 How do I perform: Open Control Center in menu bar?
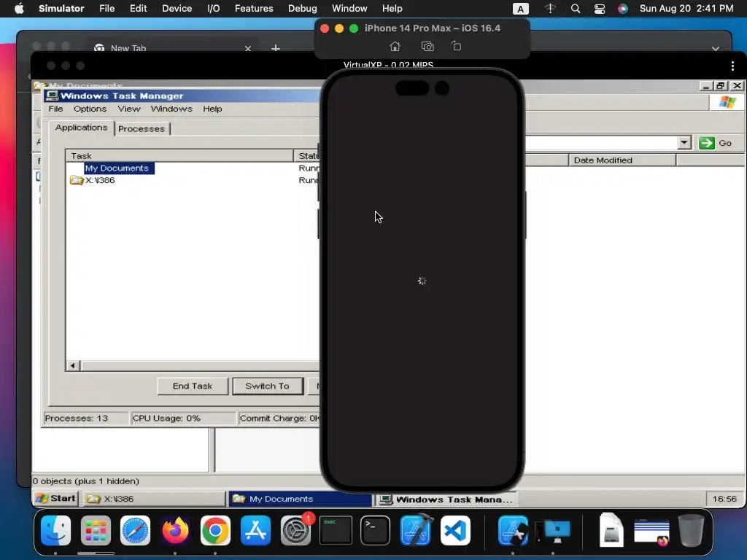[600, 9]
